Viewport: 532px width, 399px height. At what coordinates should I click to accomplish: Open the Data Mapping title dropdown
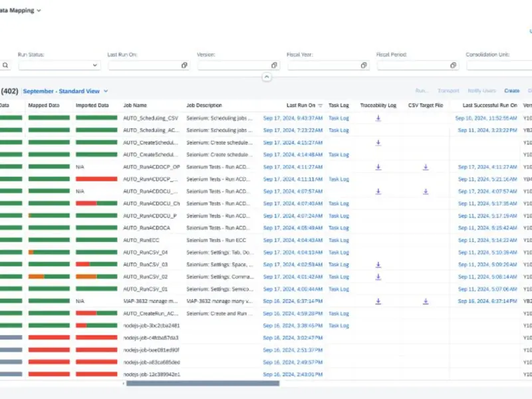tap(39, 11)
